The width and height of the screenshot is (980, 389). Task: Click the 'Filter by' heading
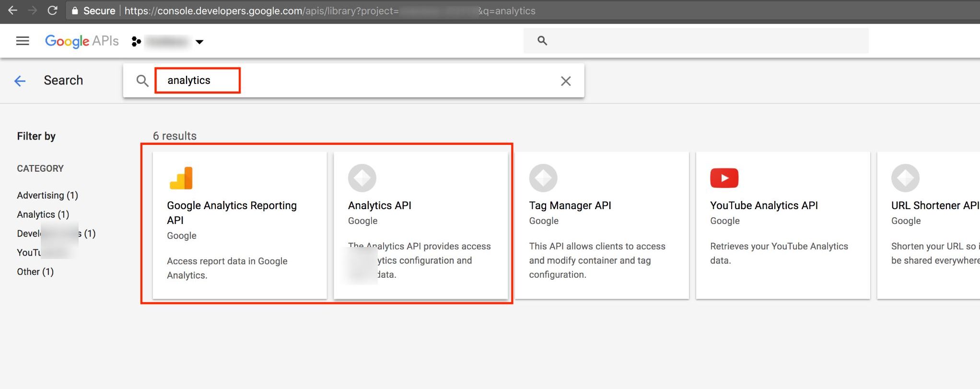[36, 136]
